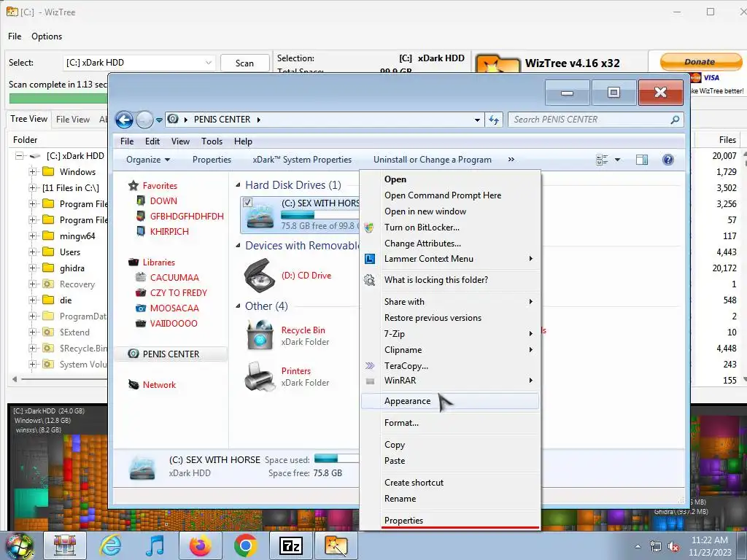This screenshot has height=560, width=747.
Task: Choose Open Command Prompt Here
Action: point(450,195)
